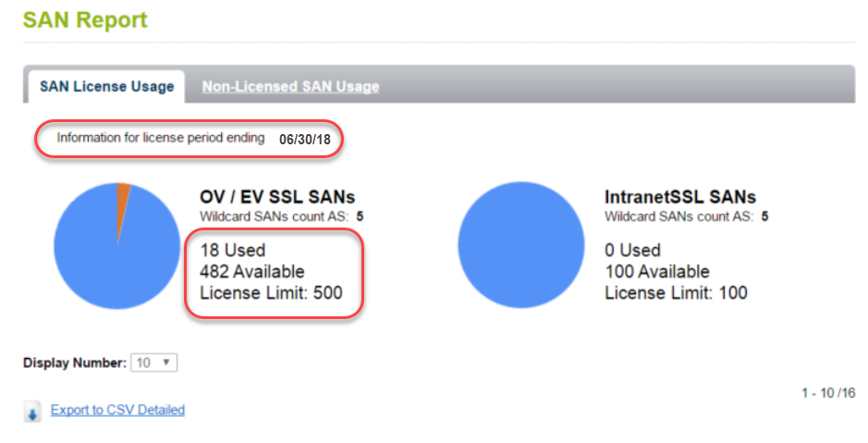
Task: Click the '18 Used' value
Action: pos(232,251)
